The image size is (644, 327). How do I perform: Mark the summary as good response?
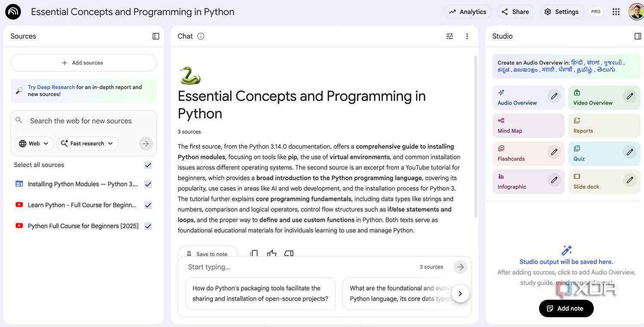[x=271, y=254]
